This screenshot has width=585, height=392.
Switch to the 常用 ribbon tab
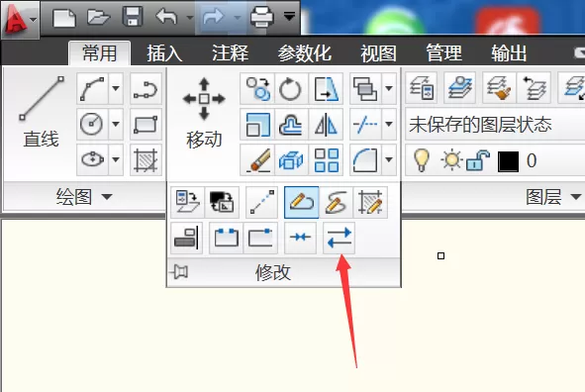[99, 52]
